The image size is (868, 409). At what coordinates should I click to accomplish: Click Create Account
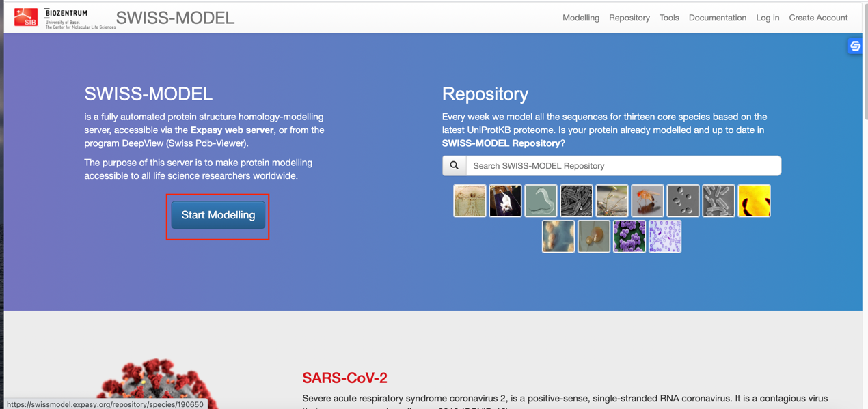click(818, 18)
